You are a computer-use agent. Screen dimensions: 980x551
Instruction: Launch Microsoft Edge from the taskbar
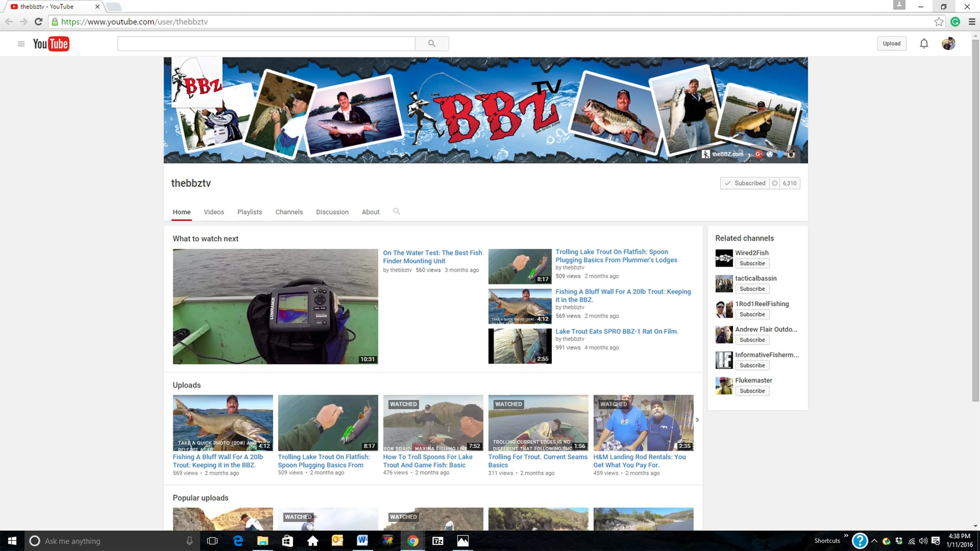(x=238, y=541)
